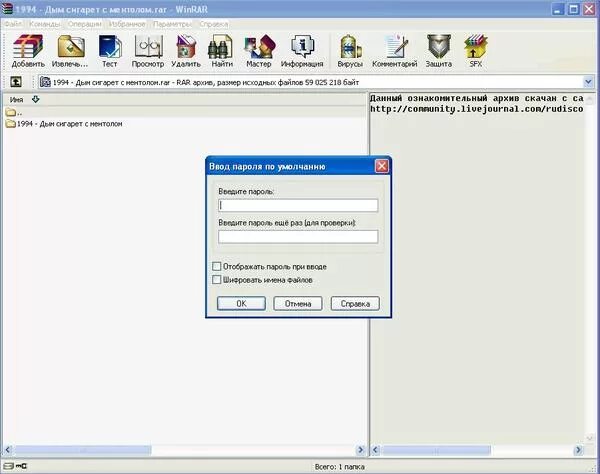Close the WinRAR window

(x=589, y=9)
